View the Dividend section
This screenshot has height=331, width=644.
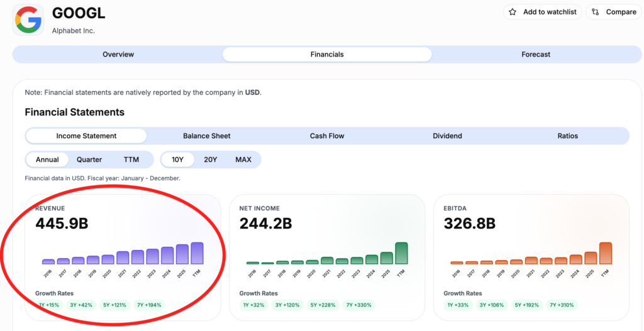[x=447, y=136]
